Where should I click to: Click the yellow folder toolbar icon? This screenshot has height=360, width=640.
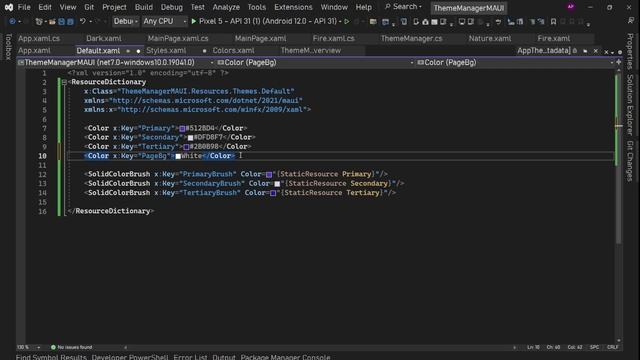(373, 22)
